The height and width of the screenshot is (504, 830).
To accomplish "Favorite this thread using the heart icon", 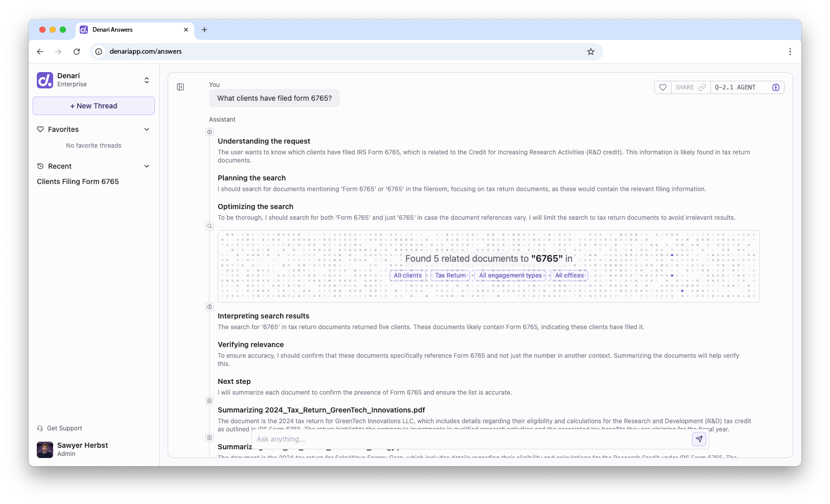I will [x=663, y=87].
